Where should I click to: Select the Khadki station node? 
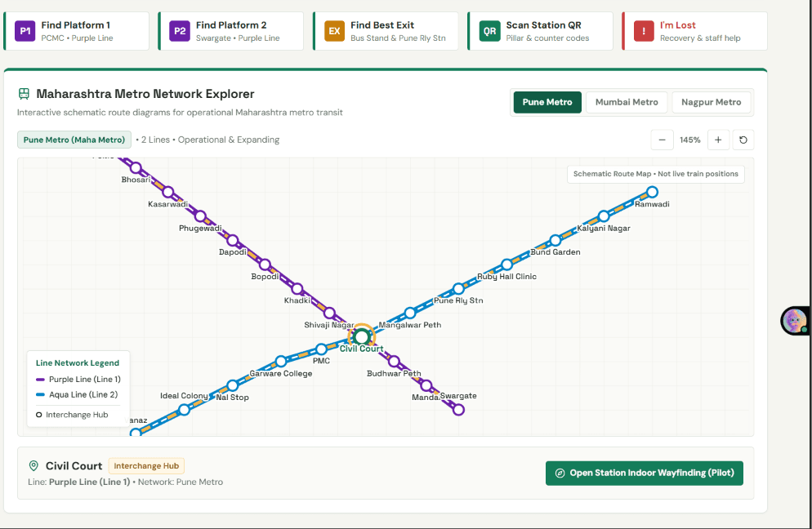(x=297, y=288)
